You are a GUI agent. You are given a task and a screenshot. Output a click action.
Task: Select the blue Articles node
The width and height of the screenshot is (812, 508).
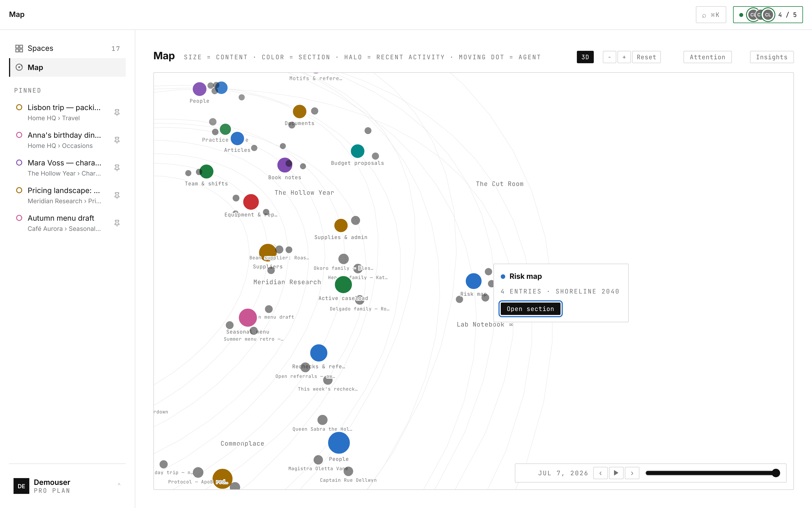point(237,138)
